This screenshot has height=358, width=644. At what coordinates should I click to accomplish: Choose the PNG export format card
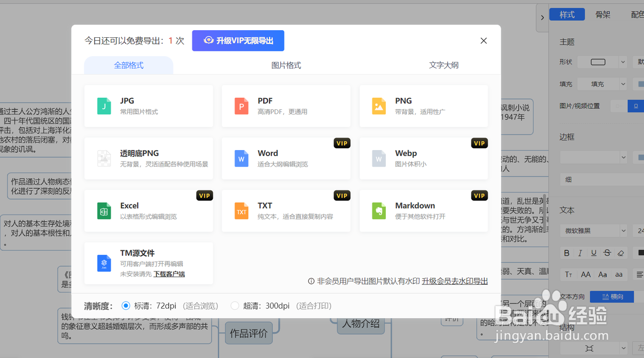(424, 106)
